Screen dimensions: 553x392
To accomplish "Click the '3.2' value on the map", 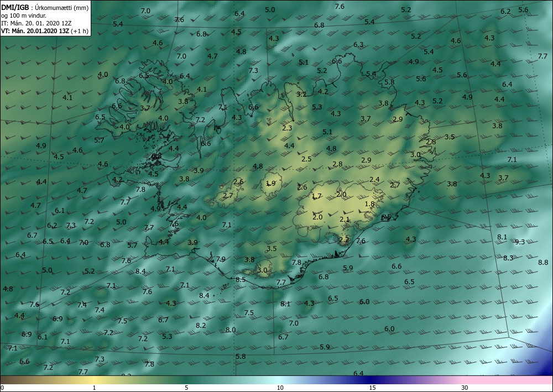I will (301, 95).
